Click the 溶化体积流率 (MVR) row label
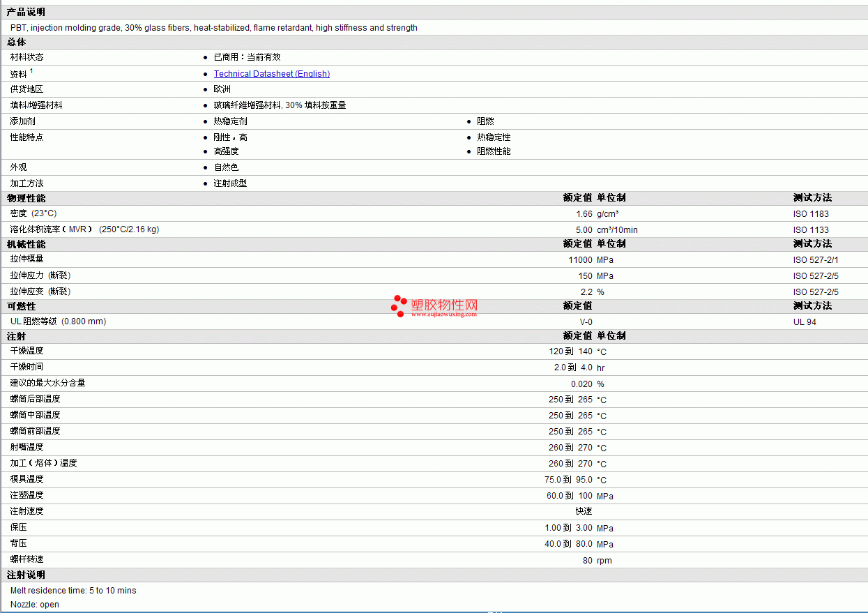Viewport: 868px width, 613px height. click(x=84, y=229)
